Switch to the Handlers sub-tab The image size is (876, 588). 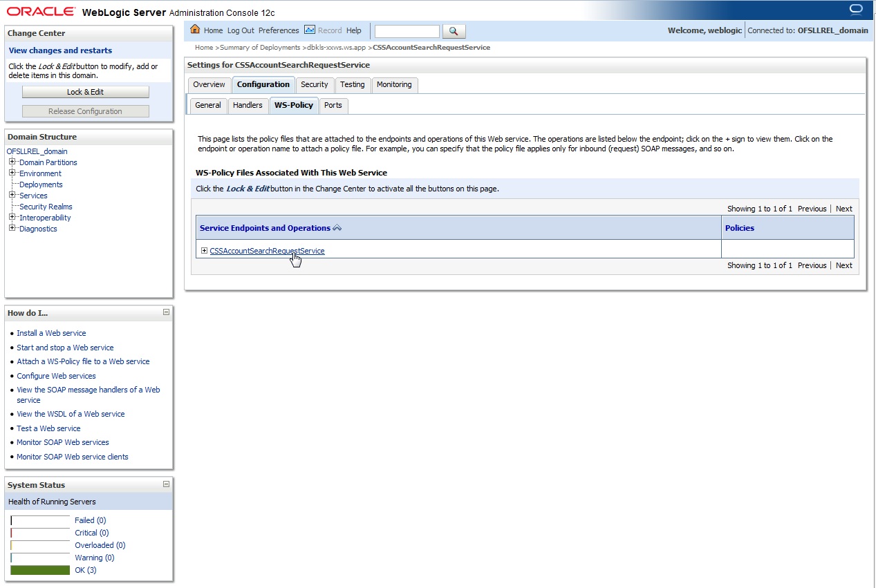click(248, 105)
